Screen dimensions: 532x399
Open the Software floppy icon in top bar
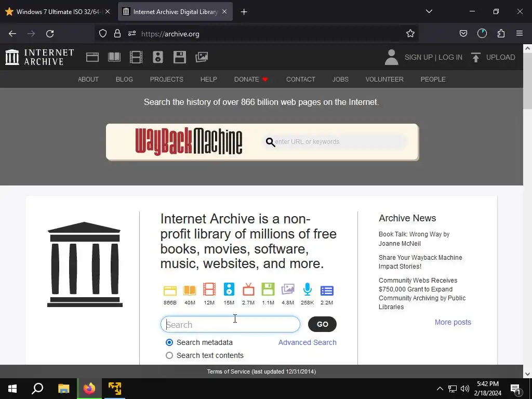pyautogui.click(x=179, y=57)
